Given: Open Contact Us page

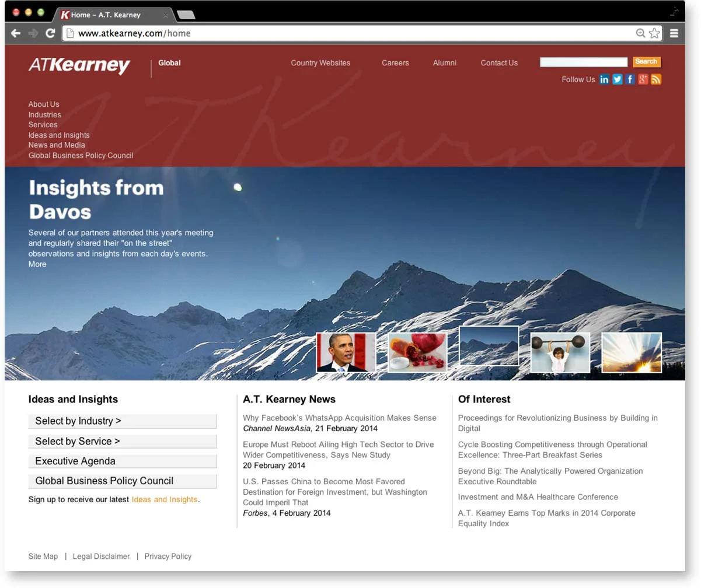Looking at the screenshot, I should pyautogui.click(x=499, y=63).
